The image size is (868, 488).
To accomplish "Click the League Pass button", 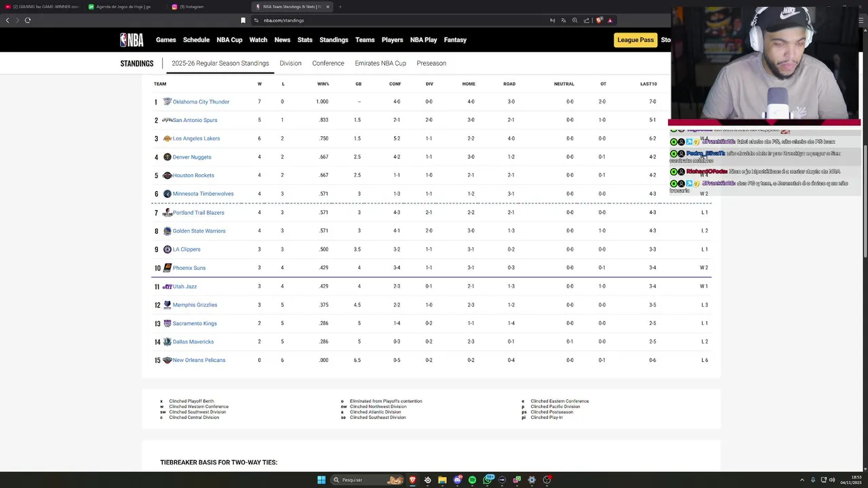I will tap(635, 40).
